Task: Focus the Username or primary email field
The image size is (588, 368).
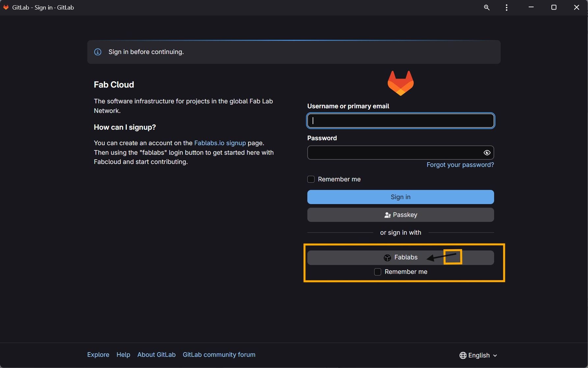Action: [x=401, y=121]
